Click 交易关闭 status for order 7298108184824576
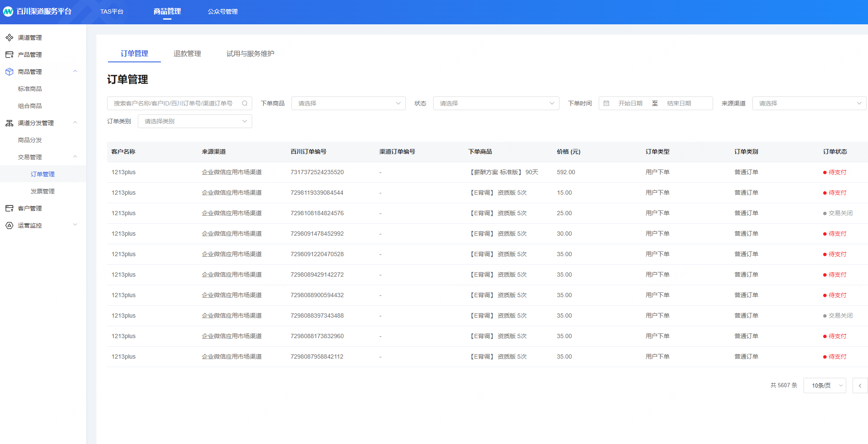 click(838, 213)
